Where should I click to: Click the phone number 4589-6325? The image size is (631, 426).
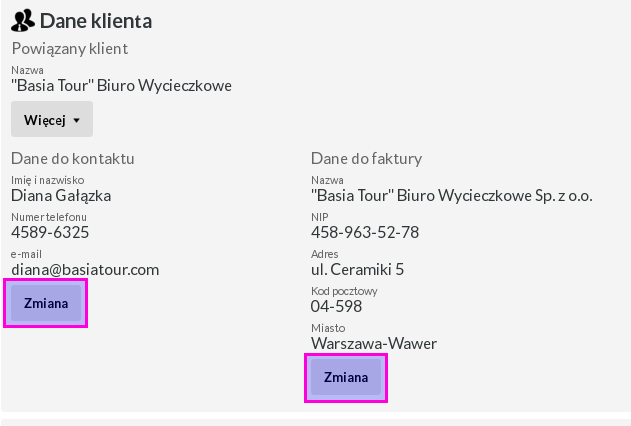[x=50, y=233]
